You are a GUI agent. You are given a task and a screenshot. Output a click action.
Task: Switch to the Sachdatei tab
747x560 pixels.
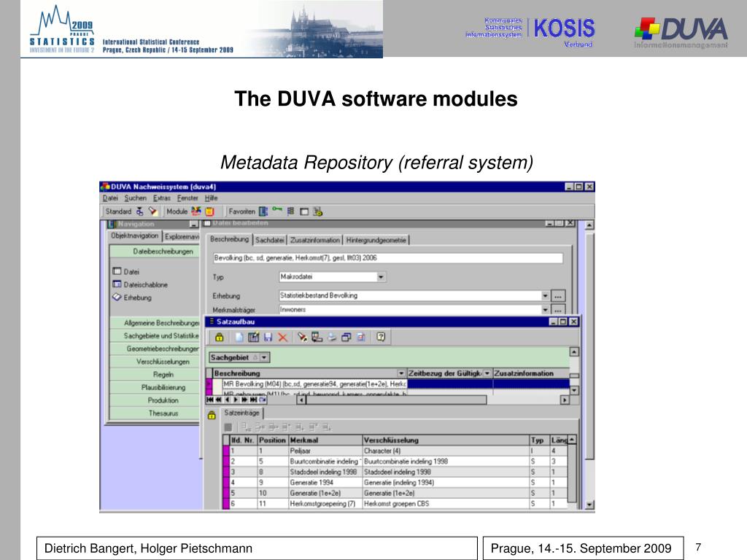tap(270, 240)
